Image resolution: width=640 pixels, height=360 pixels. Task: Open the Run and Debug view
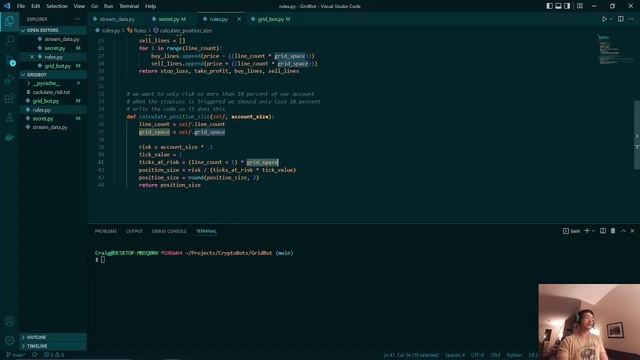(9, 79)
